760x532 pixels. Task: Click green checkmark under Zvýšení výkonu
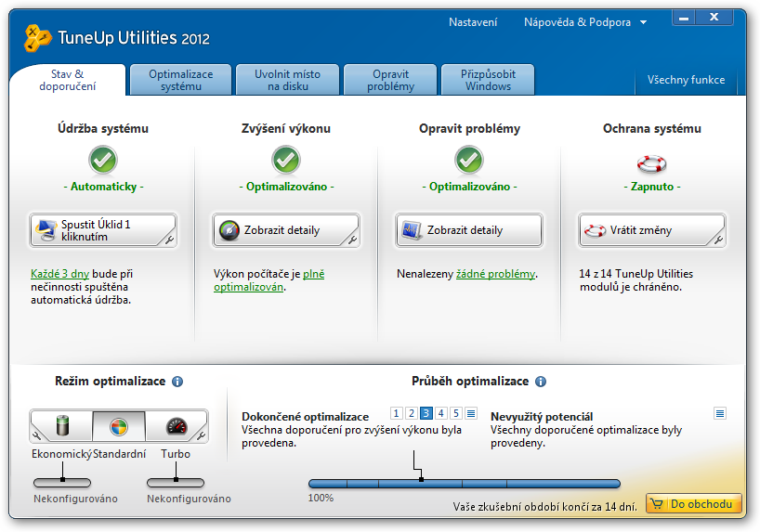[286, 160]
